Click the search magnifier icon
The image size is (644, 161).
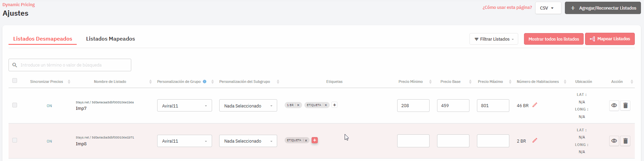point(15,65)
